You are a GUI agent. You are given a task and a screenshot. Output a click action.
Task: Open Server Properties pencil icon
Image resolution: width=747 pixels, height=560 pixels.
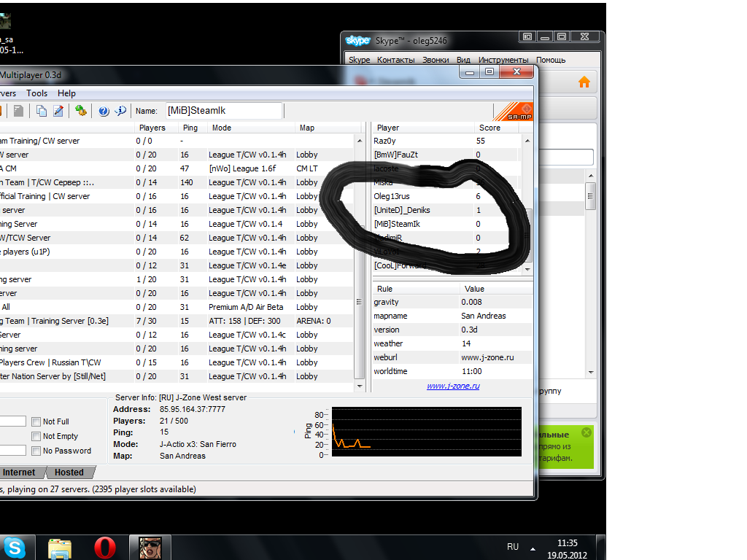pos(58,111)
